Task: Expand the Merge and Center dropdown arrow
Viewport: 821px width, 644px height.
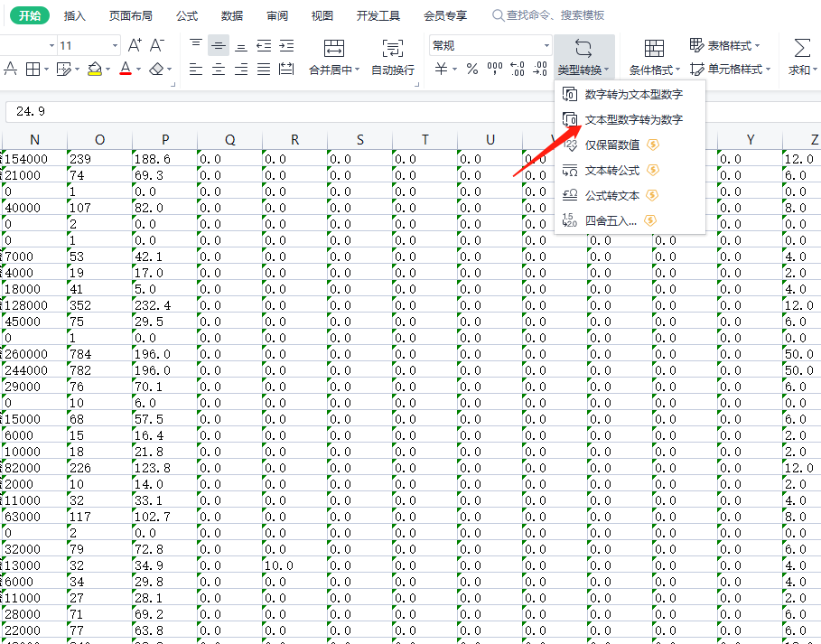Action: pos(357,70)
